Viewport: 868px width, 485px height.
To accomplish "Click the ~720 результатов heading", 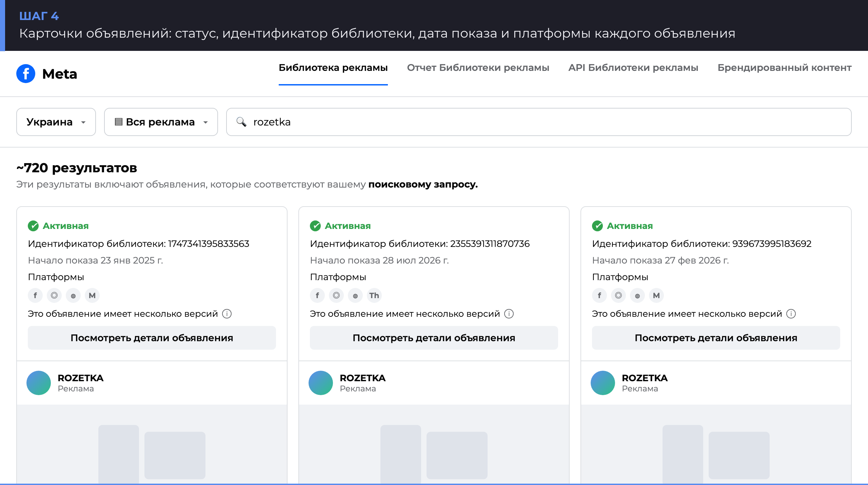I will pyautogui.click(x=77, y=168).
